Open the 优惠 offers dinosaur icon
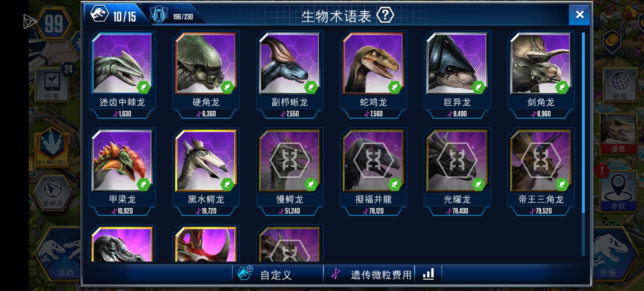The image size is (644, 291). click(x=618, y=134)
